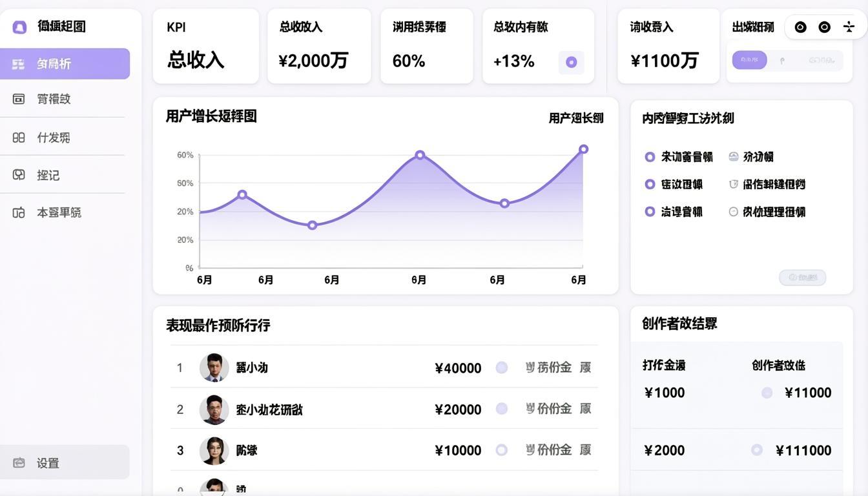The width and height of the screenshot is (868, 496).
Task: Click the purple circle icon in the +13% card
Action: click(x=571, y=62)
